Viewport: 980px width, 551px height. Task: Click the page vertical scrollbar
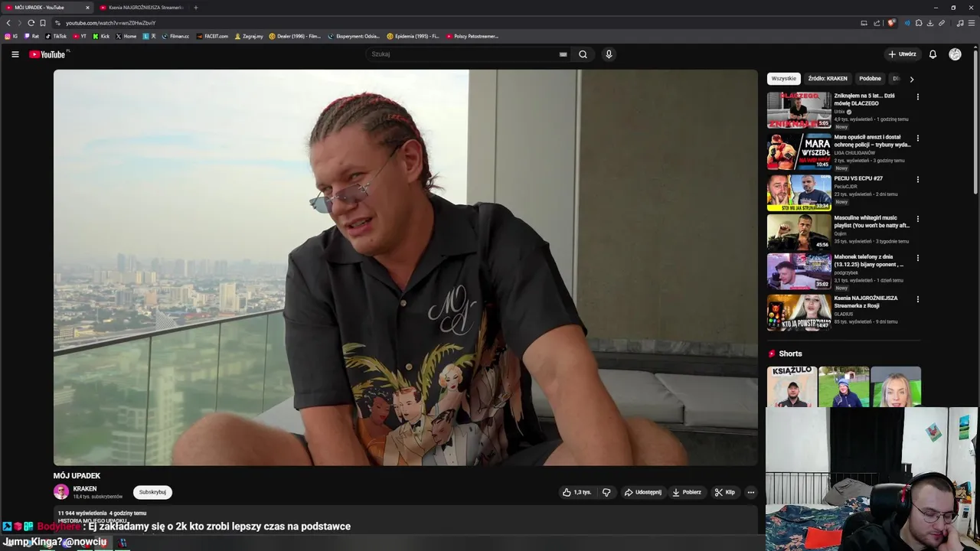[x=975, y=122]
